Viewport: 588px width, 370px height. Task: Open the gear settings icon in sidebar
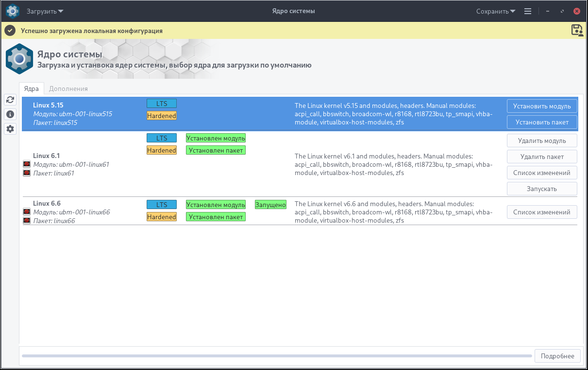click(10, 129)
